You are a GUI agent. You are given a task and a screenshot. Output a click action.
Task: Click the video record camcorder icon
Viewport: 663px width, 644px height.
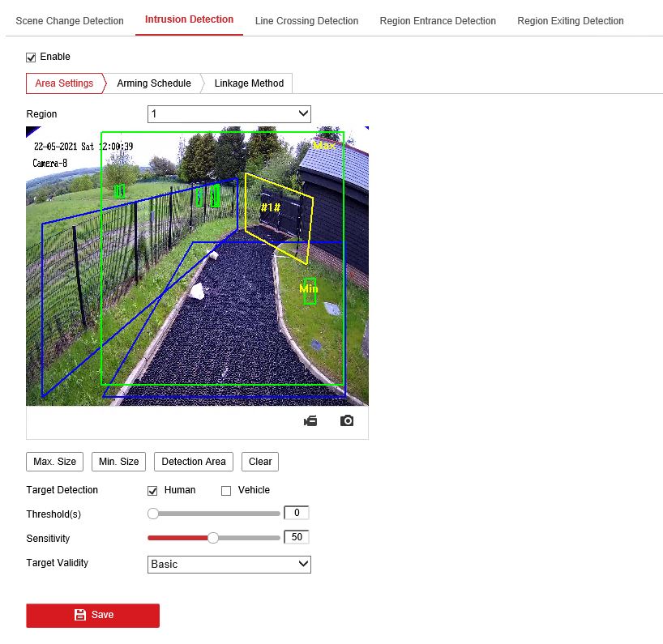point(310,421)
